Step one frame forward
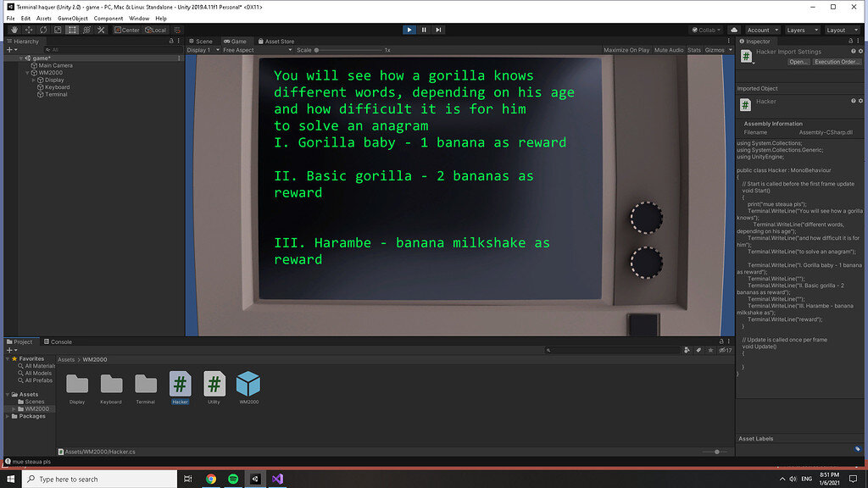 438,30
